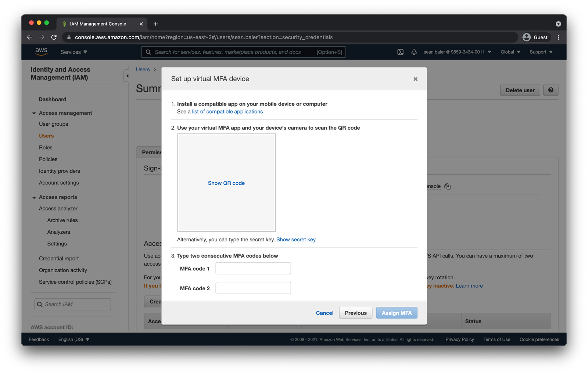Reload the IAM console page
Image resolution: width=588 pixels, height=374 pixels.
pos(54,37)
